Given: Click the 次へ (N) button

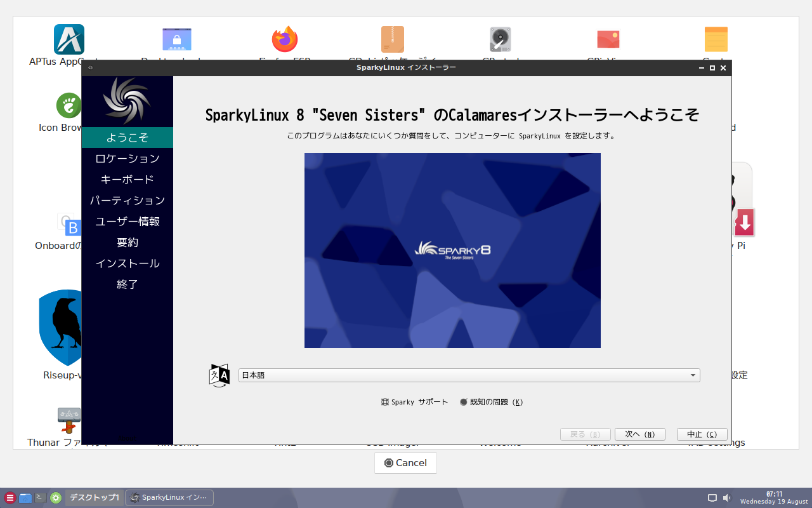Looking at the screenshot, I should pyautogui.click(x=639, y=434).
